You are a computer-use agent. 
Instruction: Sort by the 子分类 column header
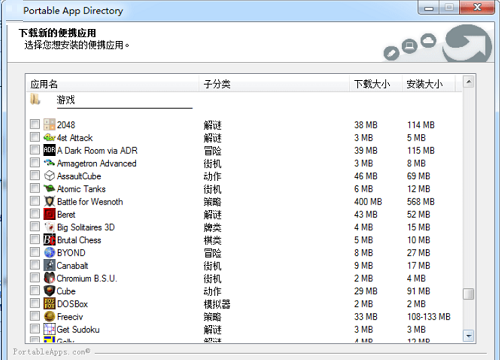[x=274, y=84]
